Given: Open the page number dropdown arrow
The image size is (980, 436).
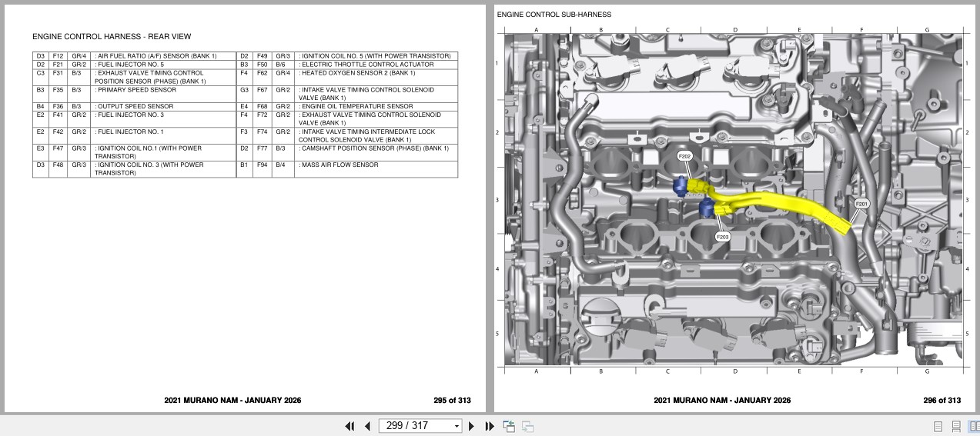Looking at the screenshot, I should pyautogui.click(x=457, y=426).
